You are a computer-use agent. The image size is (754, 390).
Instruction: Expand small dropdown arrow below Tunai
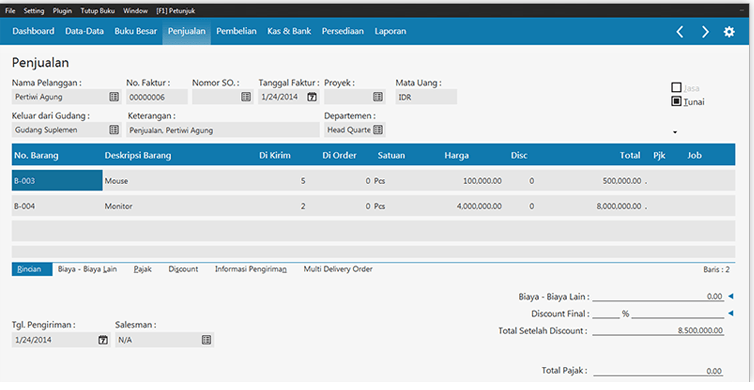click(675, 132)
